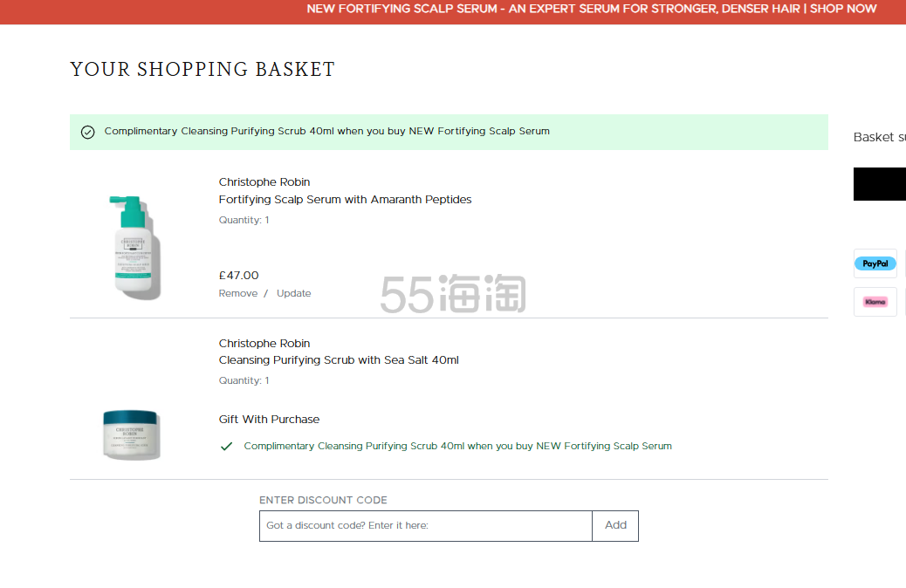Image resolution: width=906 pixels, height=588 pixels.
Task: Click the Your Shopping Basket heading
Action: (x=202, y=70)
